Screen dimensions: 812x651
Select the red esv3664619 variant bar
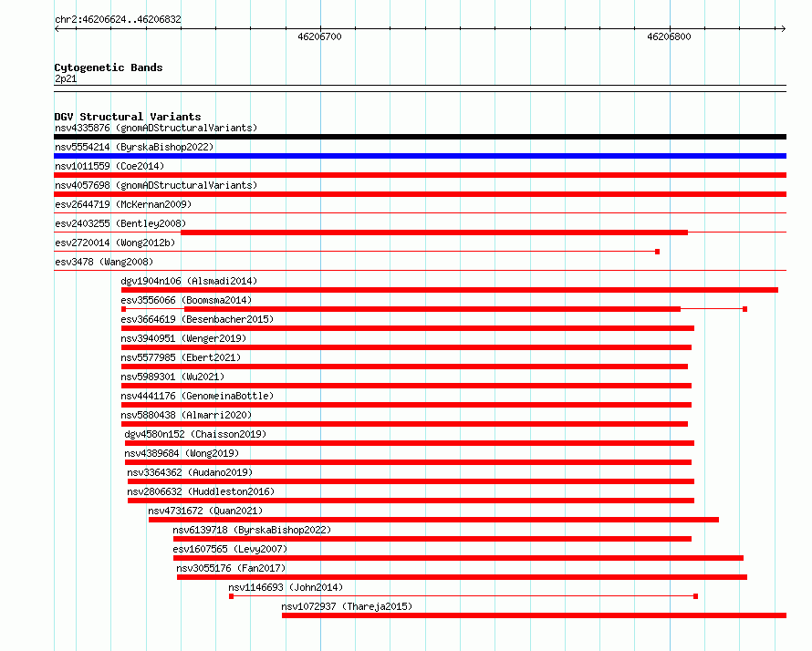tap(408, 328)
